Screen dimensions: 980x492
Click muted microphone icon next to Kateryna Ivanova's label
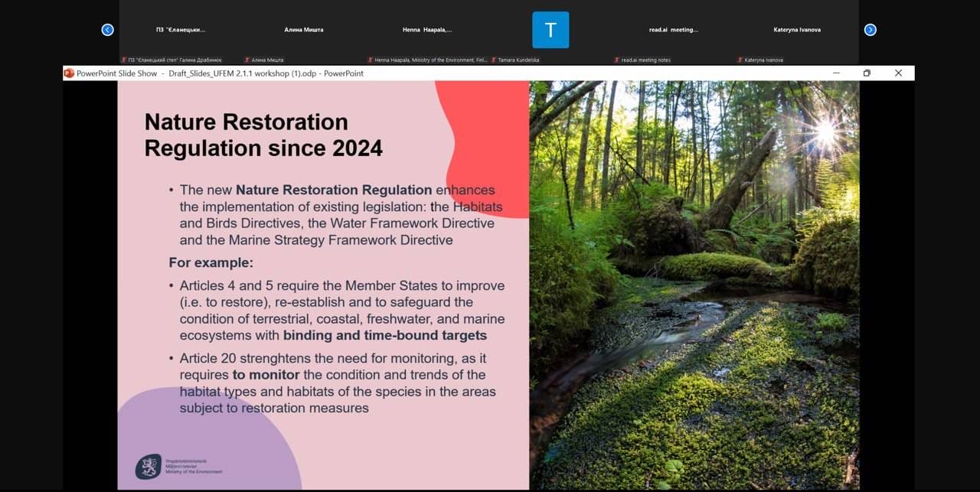740,60
